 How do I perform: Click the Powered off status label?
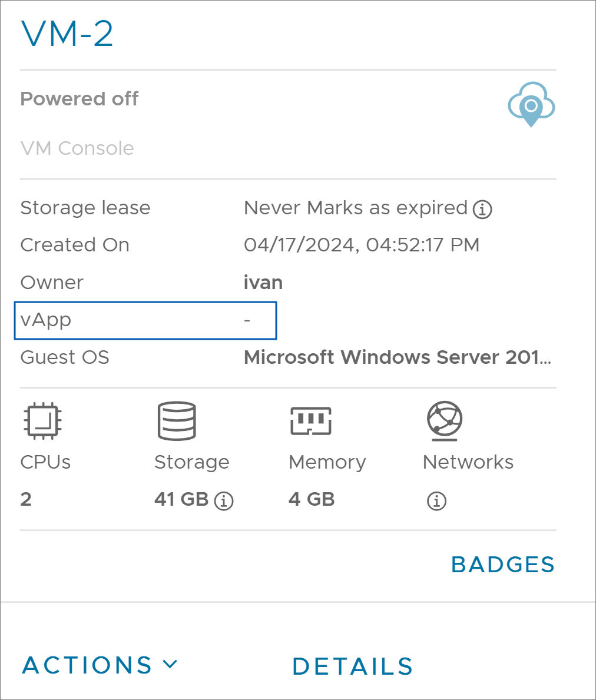pos(80,99)
